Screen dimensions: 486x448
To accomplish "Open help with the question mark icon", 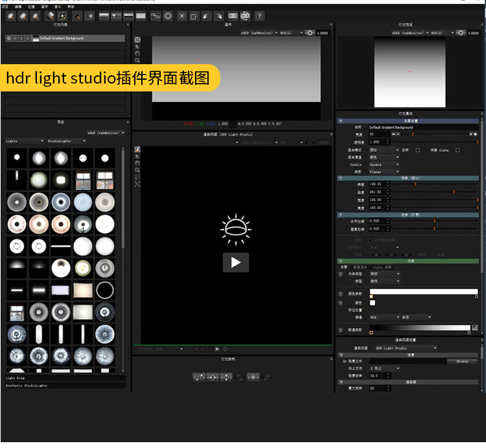I will pos(259,16).
